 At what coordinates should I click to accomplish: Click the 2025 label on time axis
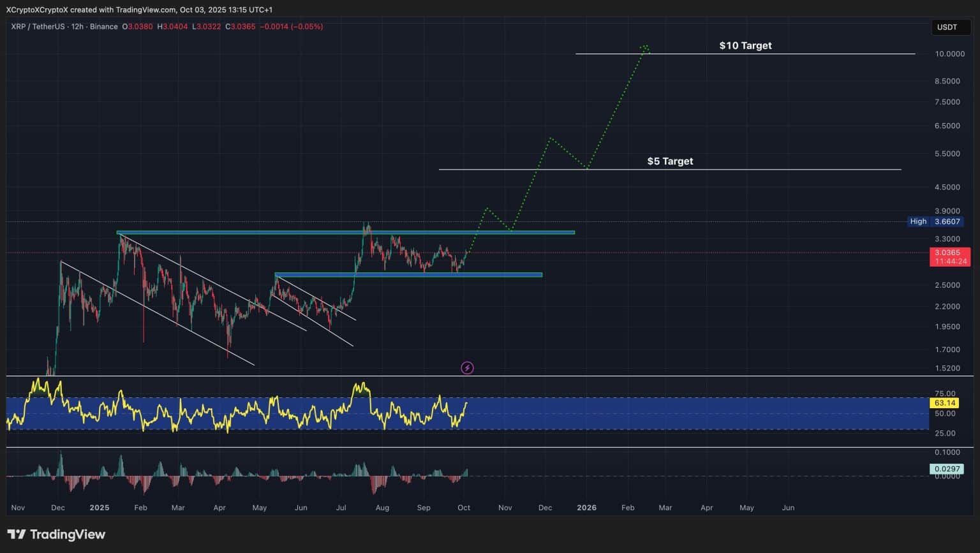click(100, 508)
